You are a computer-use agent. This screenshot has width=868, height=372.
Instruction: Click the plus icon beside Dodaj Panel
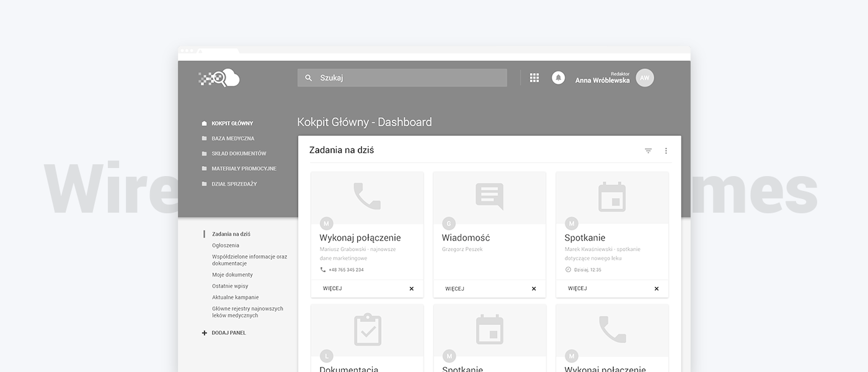pyautogui.click(x=205, y=333)
